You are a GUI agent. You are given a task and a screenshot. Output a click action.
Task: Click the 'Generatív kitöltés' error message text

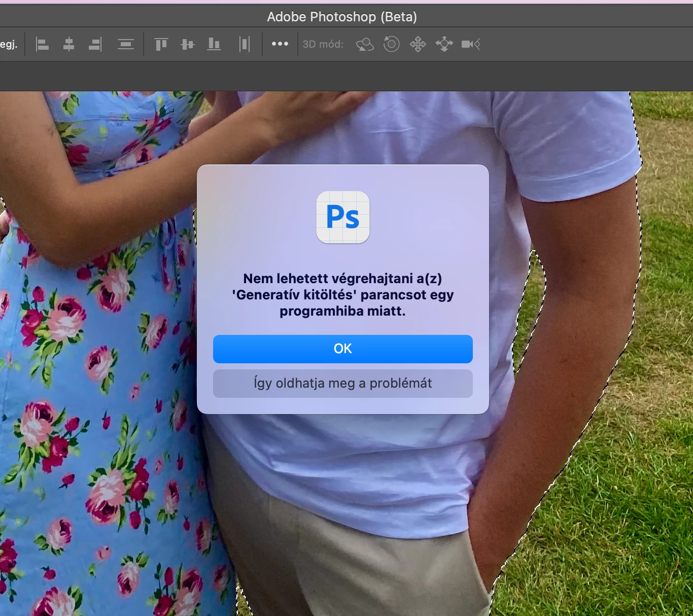tap(343, 295)
